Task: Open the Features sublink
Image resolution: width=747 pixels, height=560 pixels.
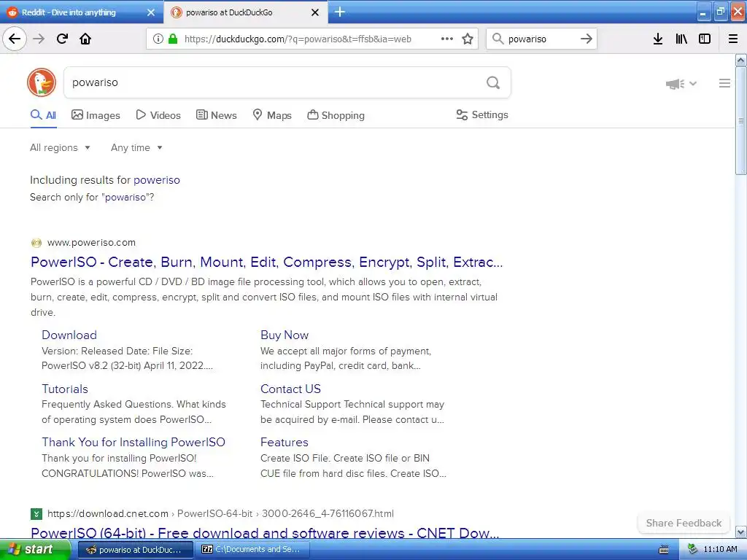Action: (285, 443)
